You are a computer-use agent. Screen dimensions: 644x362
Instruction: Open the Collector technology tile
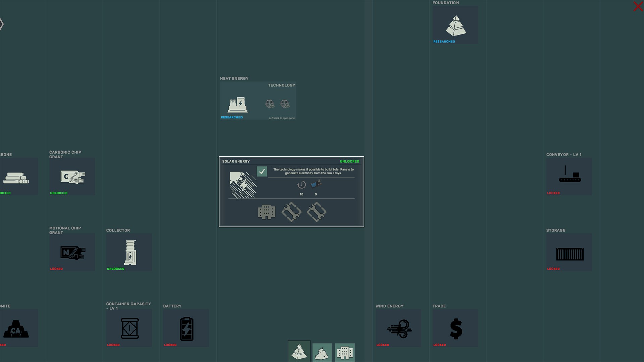coord(130,252)
